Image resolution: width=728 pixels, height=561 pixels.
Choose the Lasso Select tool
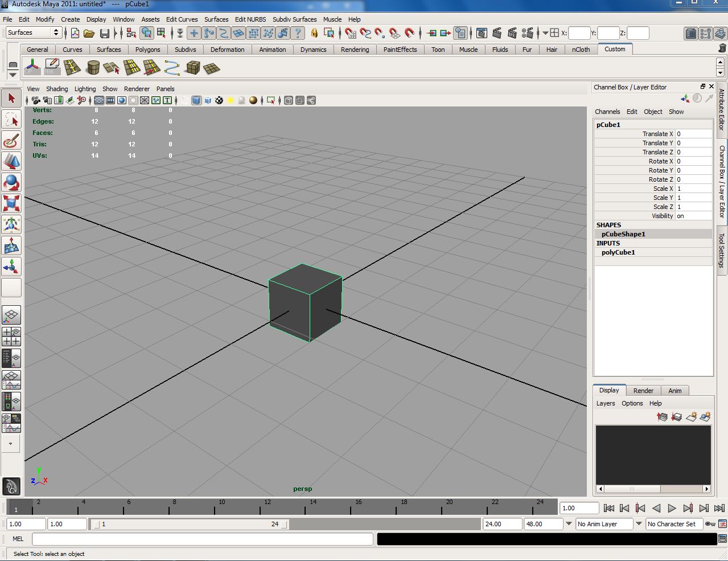point(11,120)
